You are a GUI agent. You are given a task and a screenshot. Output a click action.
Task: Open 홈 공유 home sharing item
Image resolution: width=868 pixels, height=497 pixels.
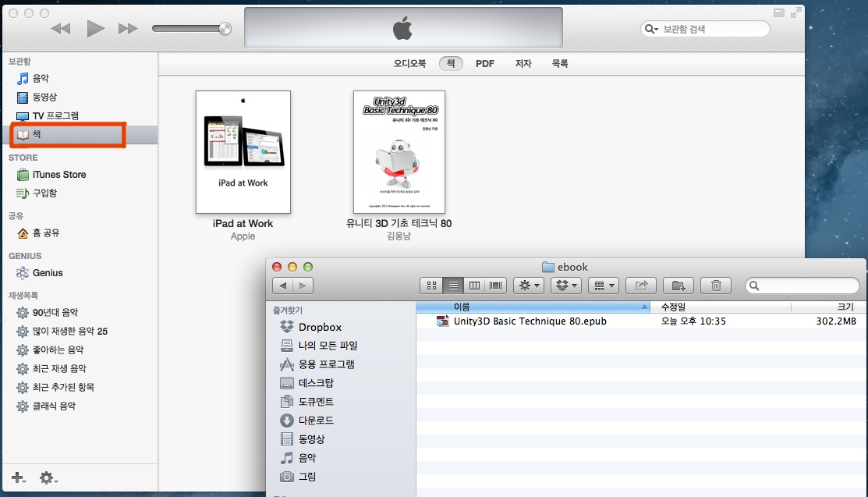point(46,233)
